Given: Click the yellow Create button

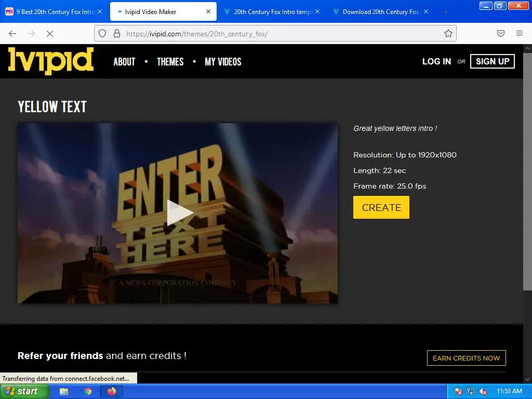Looking at the screenshot, I should click(381, 207).
